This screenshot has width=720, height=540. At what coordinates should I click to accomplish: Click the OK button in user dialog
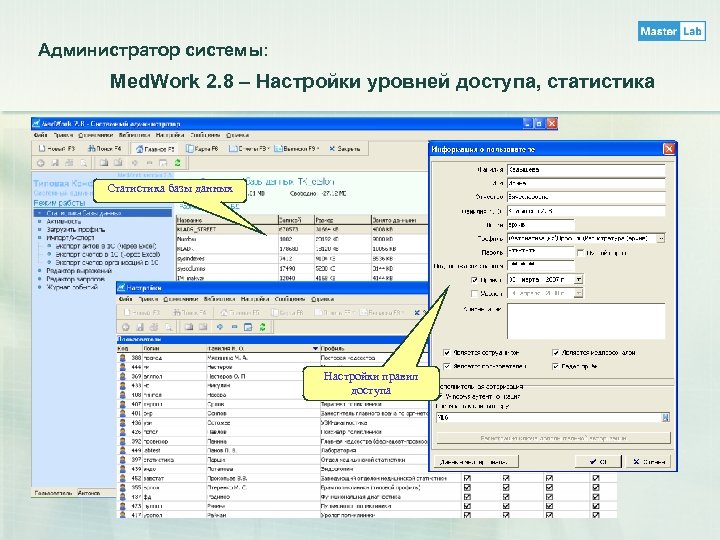click(x=598, y=461)
